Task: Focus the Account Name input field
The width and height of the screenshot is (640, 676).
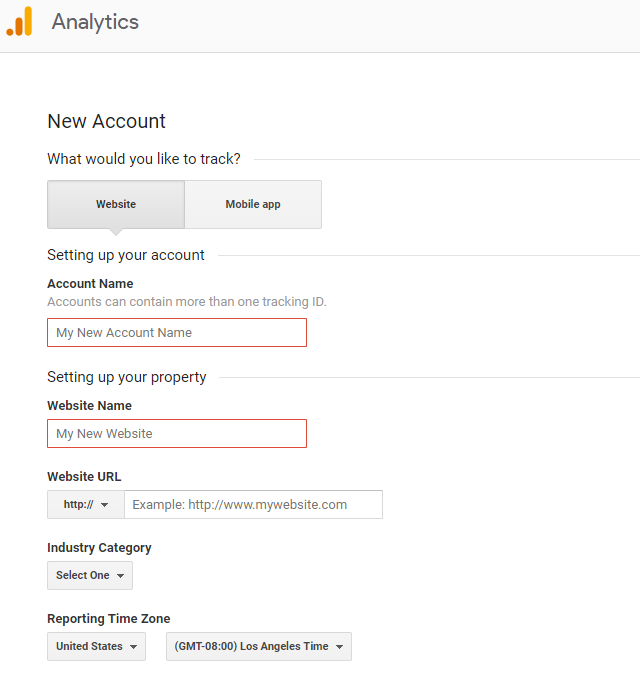Action: tap(177, 333)
